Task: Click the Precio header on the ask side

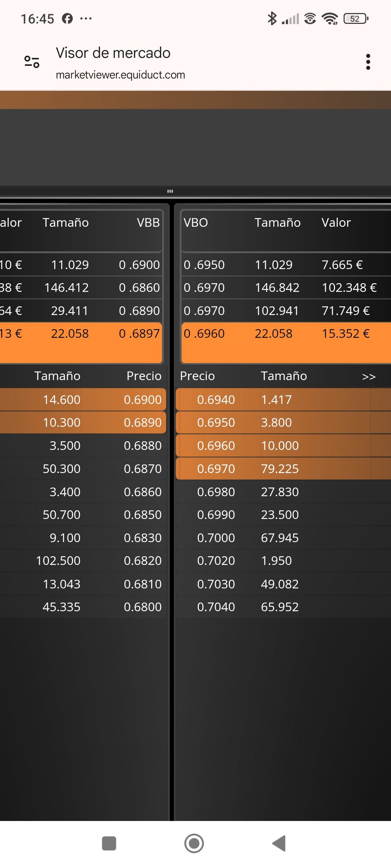Action: coord(197,376)
